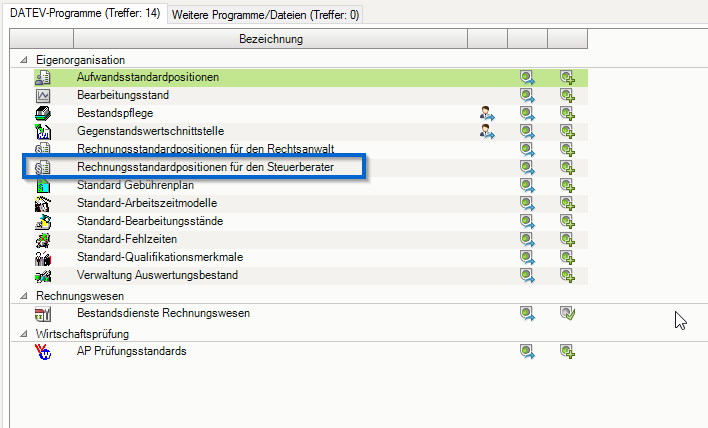Select the Verwaltung Auswertungsbestand entry
The image size is (708, 428).
tap(157, 275)
